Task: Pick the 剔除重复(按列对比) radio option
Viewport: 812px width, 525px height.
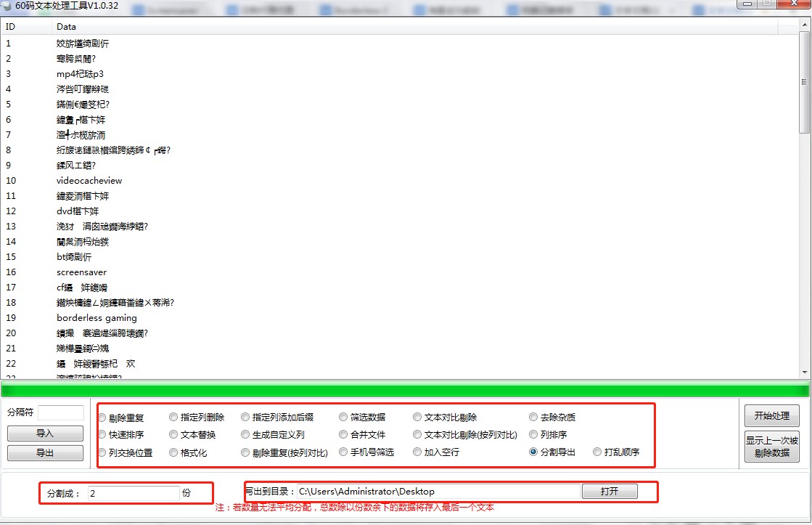Action: 284,452
